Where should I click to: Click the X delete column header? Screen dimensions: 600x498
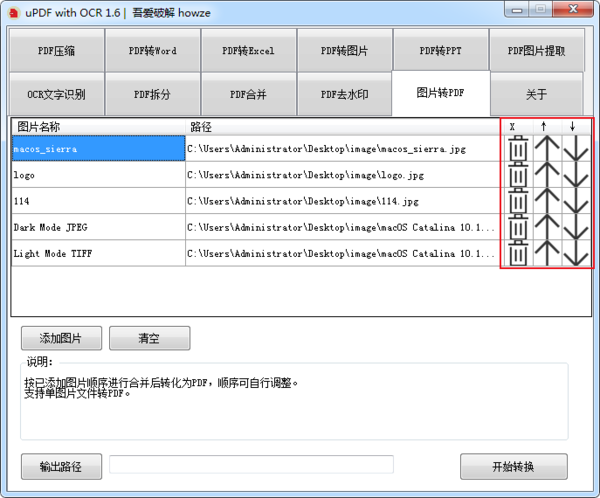tap(517, 127)
